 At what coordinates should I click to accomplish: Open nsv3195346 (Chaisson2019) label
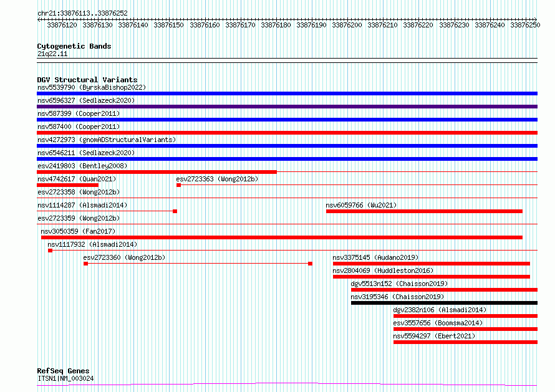[x=397, y=297]
